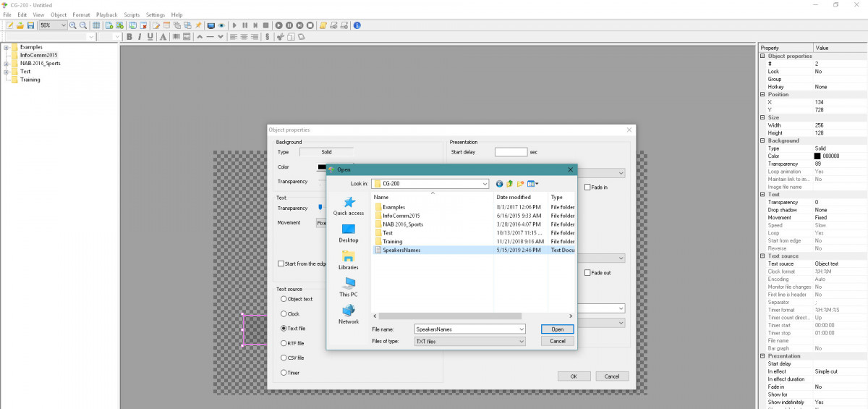Select Object text radio button
The height and width of the screenshot is (409, 868).
point(284,299)
